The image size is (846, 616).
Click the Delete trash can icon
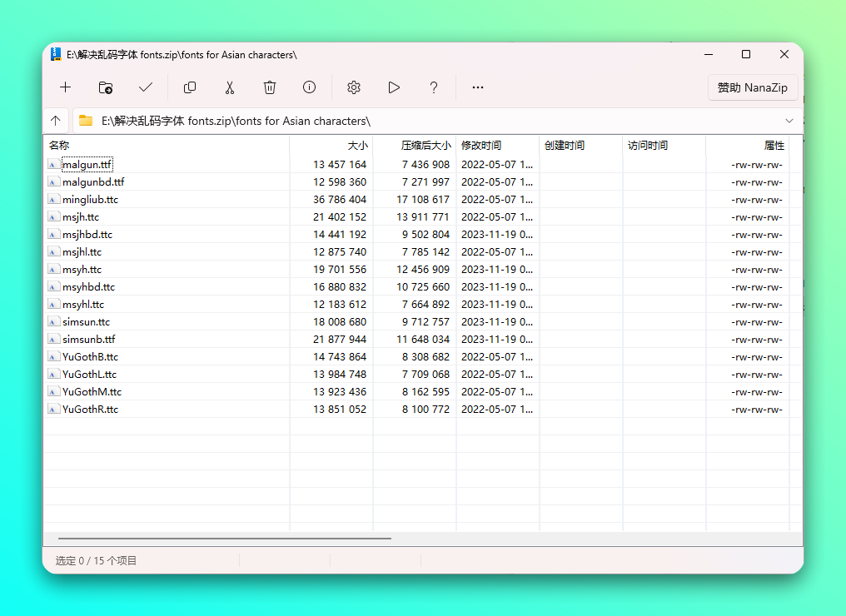(x=270, y=87)
